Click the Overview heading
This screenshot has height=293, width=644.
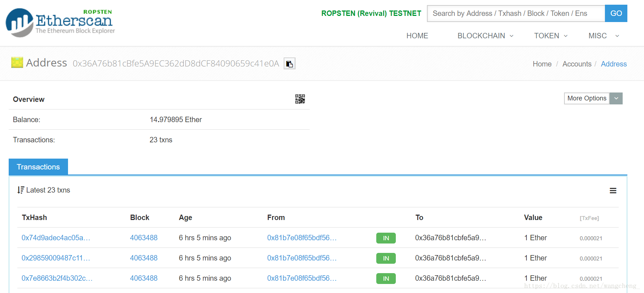(x=29, y=99)
